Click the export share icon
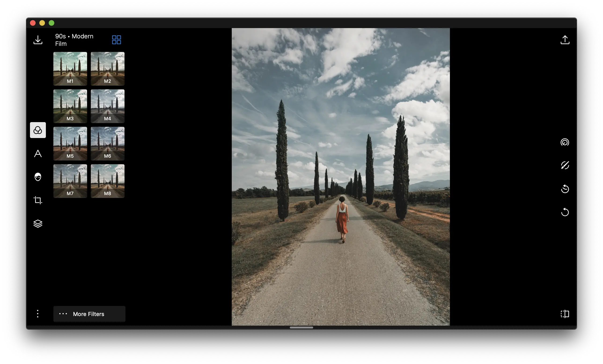Screen dimensions: 603x364 click(565, 40)
